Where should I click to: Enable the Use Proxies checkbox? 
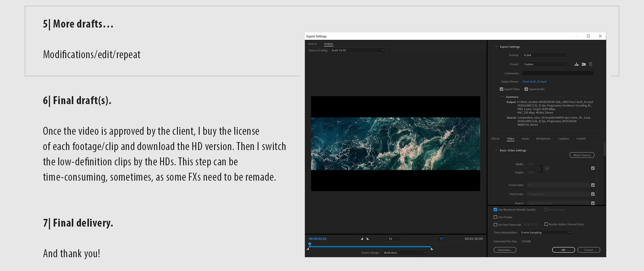pos(495,217)
